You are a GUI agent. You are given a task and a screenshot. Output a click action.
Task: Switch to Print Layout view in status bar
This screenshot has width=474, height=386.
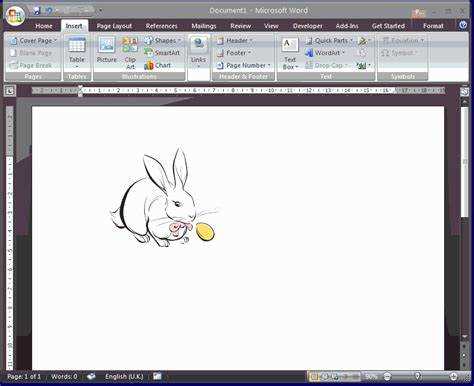[x=314, y=377]
